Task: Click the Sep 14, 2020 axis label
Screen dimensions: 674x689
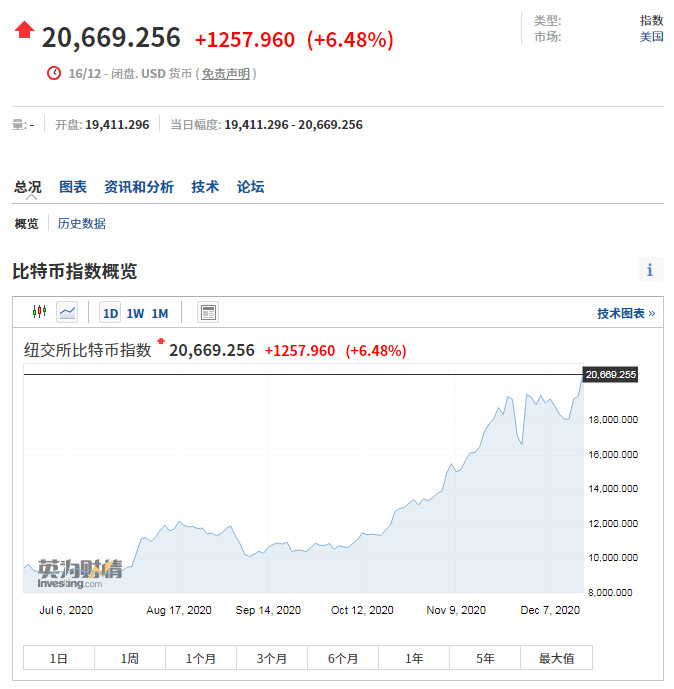Action: (268, 610)
